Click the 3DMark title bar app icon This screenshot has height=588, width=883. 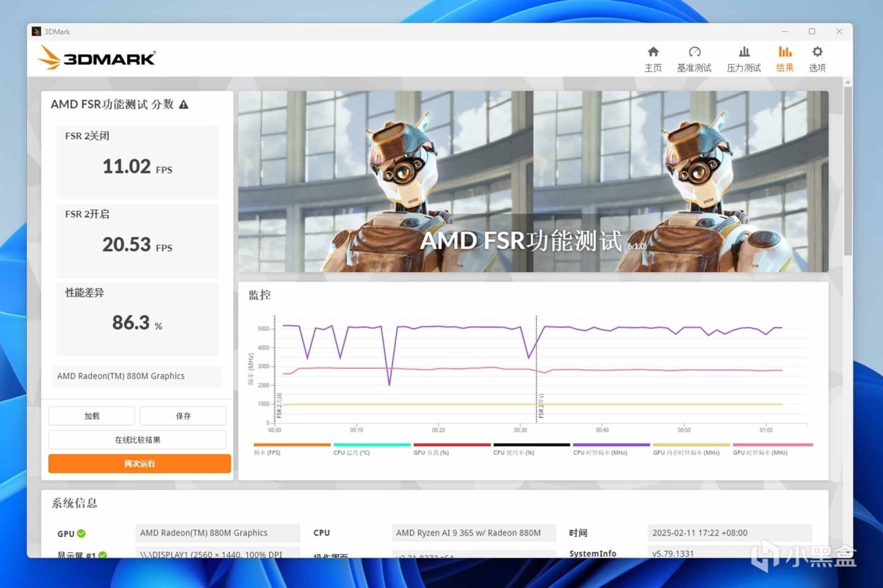pyautogui.click(x=37, y=32)
